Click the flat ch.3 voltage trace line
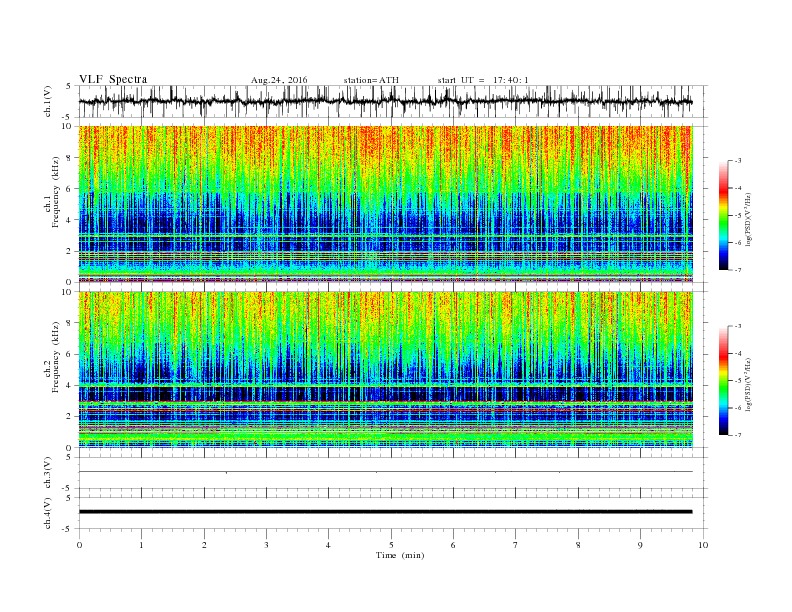The width and height of the screenshot is (792, 612). [385, 472]
